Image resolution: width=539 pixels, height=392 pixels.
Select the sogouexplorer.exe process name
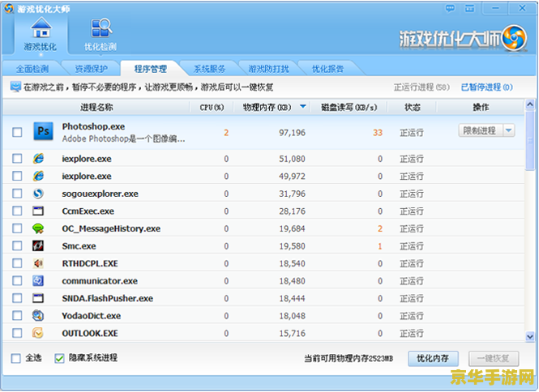coord(100,194)
